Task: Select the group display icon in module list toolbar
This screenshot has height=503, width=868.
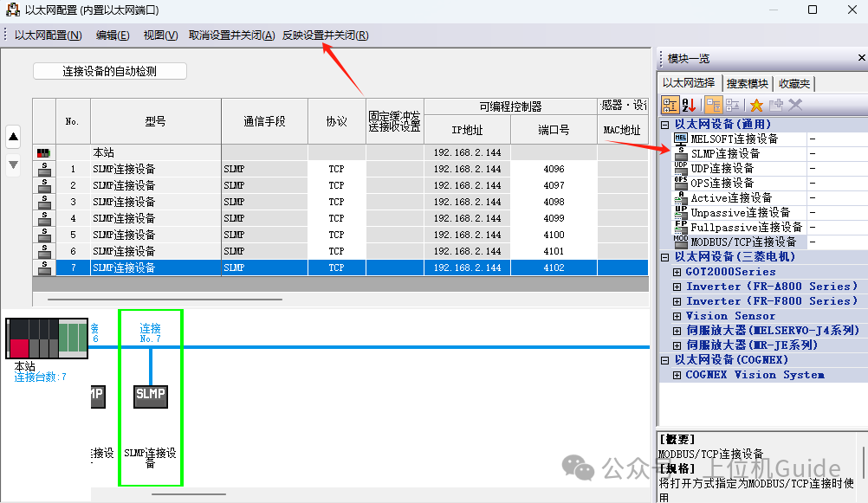Action: 670,106
